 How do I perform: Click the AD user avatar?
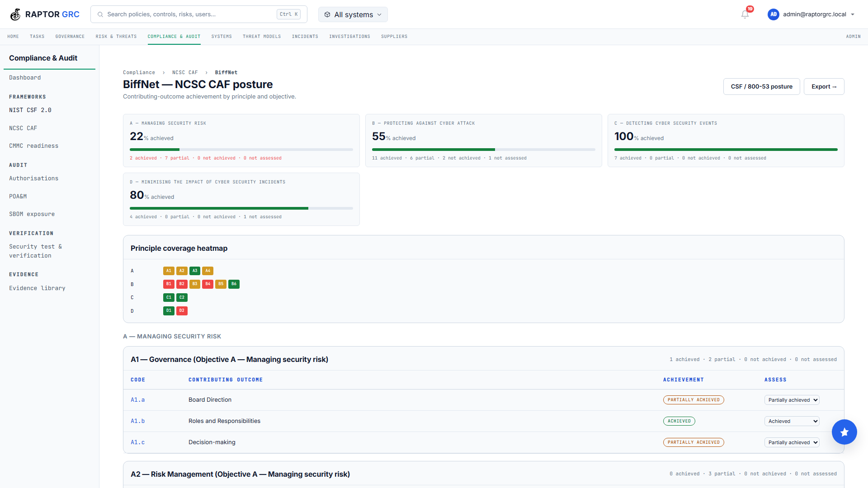[774, 14]
